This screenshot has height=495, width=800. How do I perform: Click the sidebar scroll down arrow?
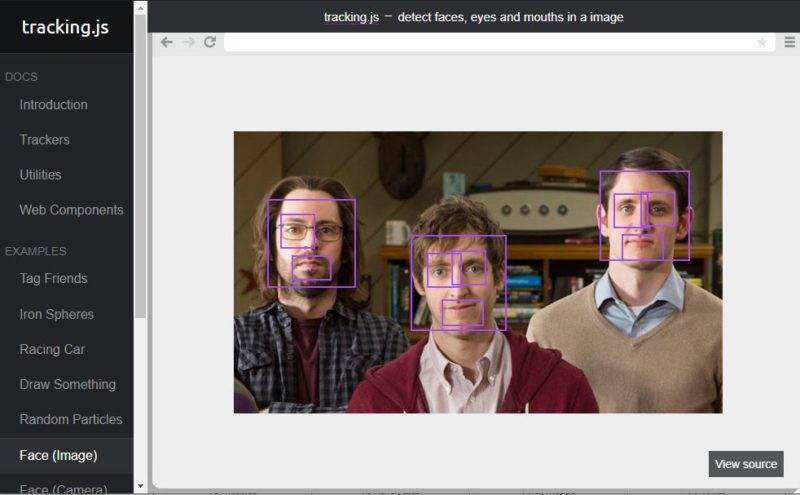[140, 486]
